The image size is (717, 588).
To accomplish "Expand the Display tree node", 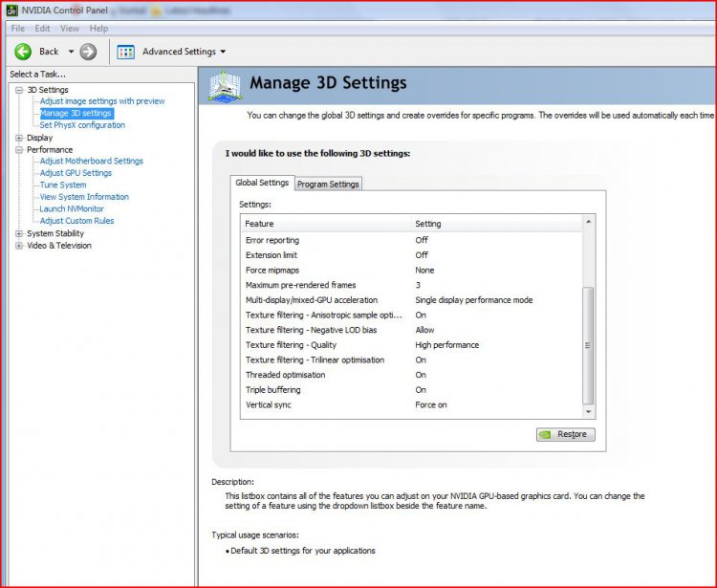I will (x=19, y=138).
